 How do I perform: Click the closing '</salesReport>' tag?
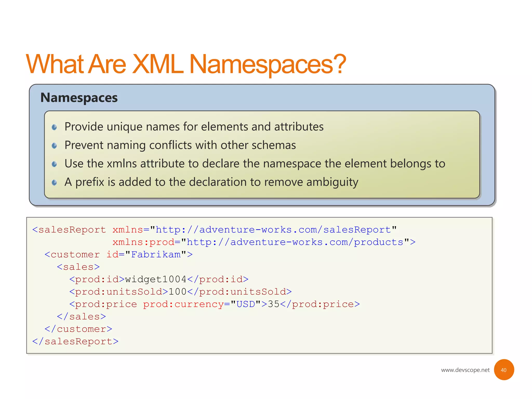point(75,342)
